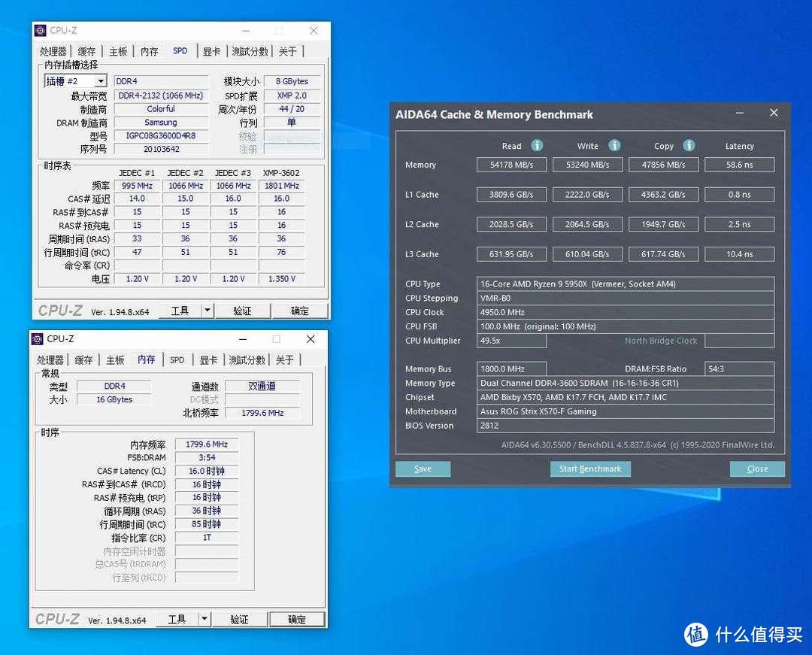Minimize the AIDA64 benchmark window
Image resolution: width=812 pixels, height=655 pixels.
click(x=740, y=113)
